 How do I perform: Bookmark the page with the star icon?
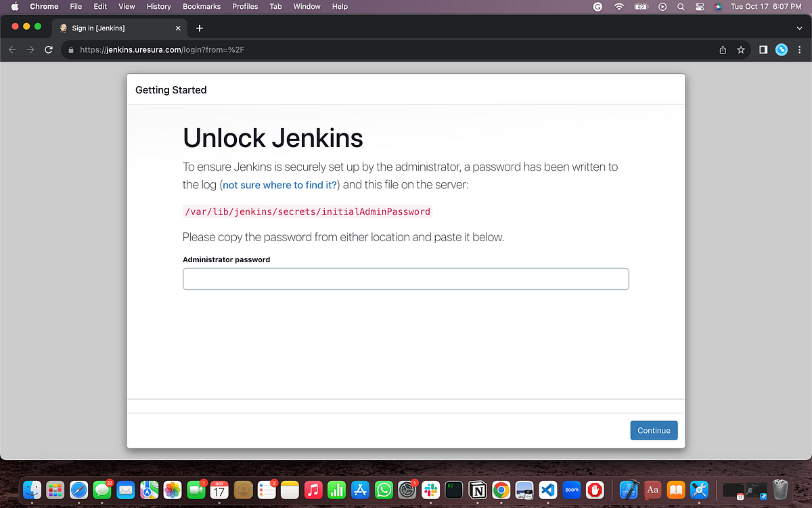(x=740, y=49)
